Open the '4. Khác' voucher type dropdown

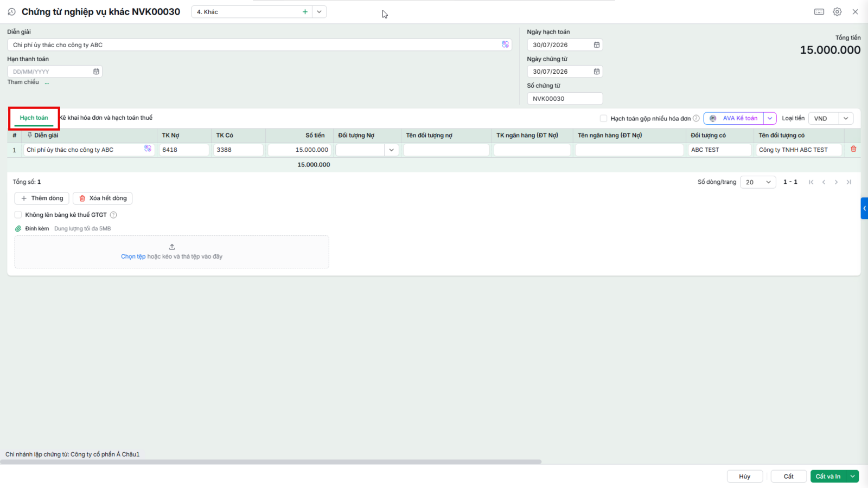click(x=319, y=12)
